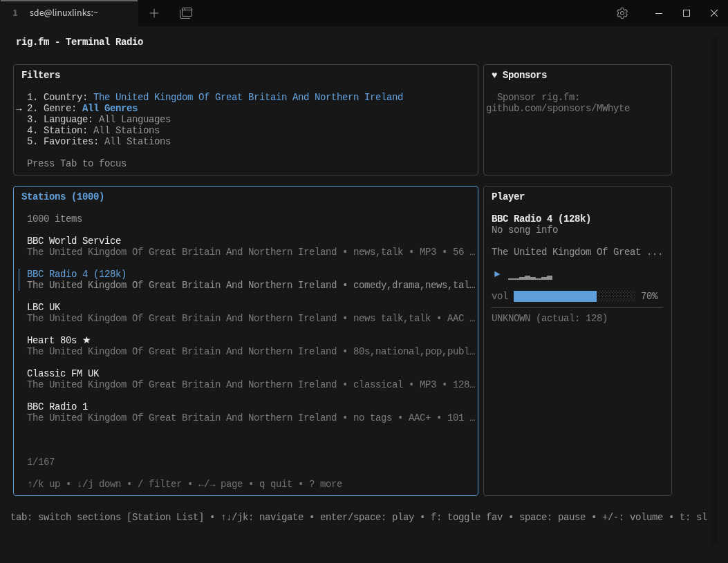728x563 pixels.
Task: Play the BBC World Service station
Action: pos(74,241)
